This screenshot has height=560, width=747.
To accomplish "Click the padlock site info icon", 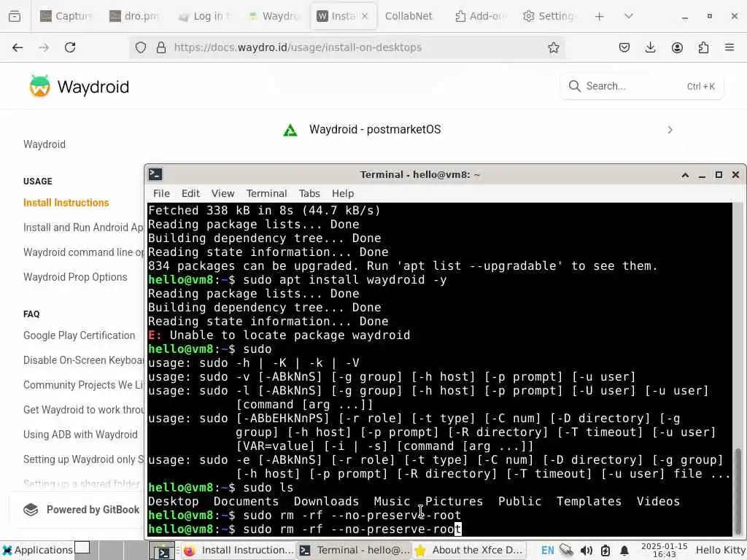I will (161, 47).
